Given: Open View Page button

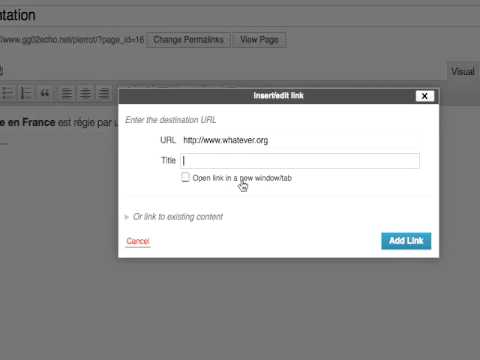Looking at the screenshot, I should pyautogui.click(x=259, y=40).
